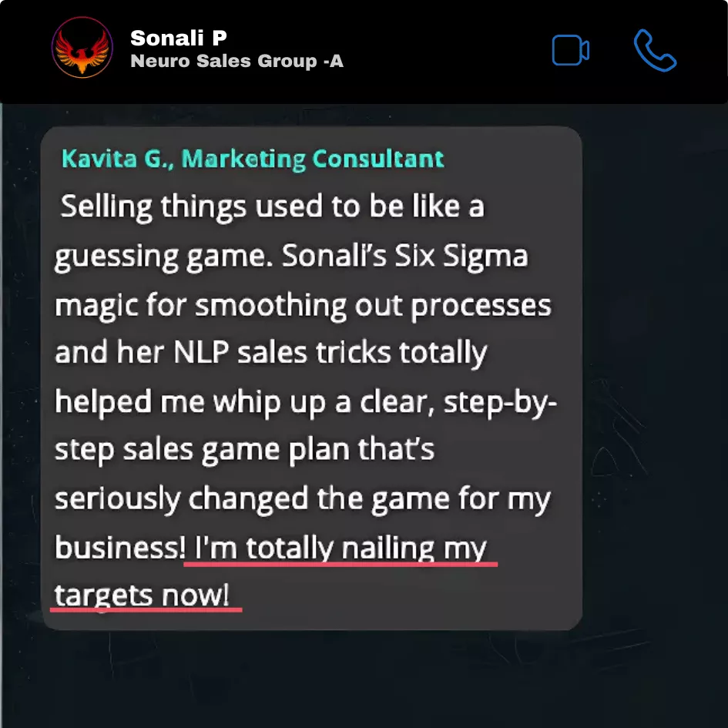This screenshot has height=728, width=728.
Task: Start a voice call using phone icon
Action: click(x=655, y=51)
